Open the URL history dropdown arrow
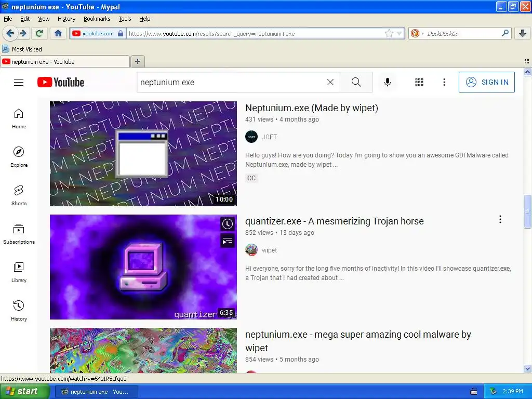 click(400, 33)
